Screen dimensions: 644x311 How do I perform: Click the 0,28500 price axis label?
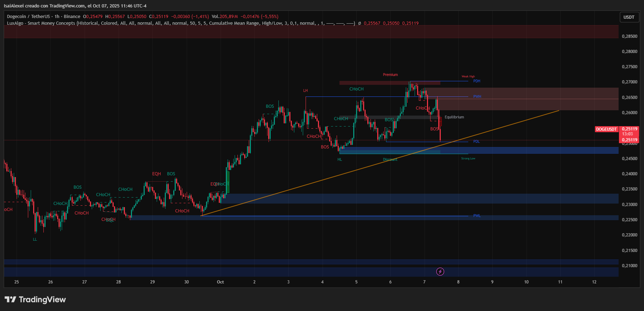[630, 36]
